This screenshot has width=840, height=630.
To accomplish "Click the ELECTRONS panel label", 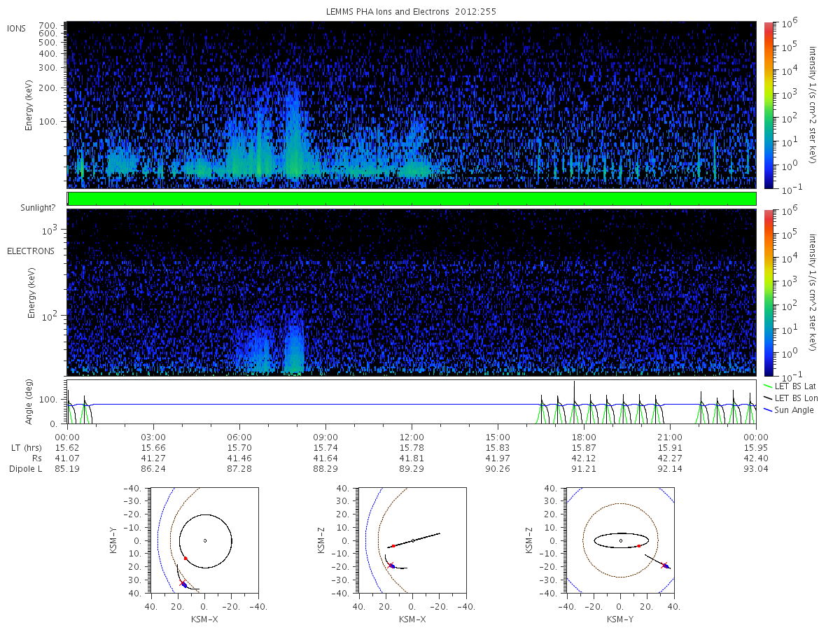I will tap(31, 251).
